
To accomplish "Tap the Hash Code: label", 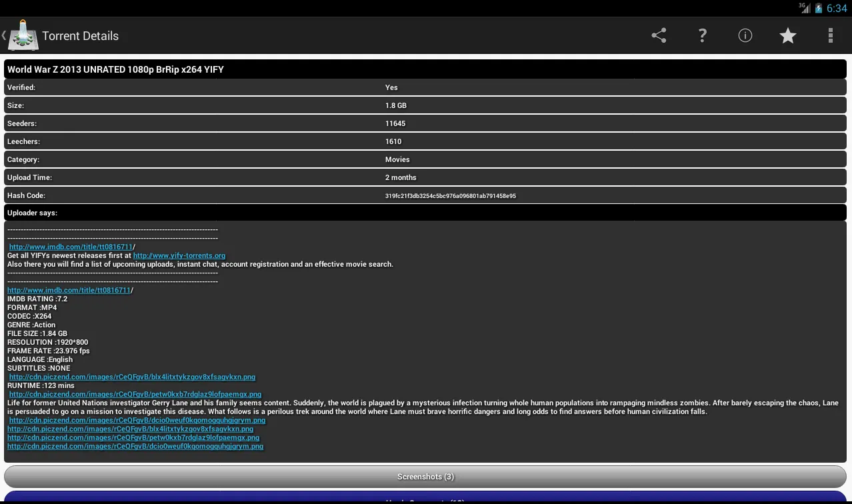I will [x=26, y=195].
